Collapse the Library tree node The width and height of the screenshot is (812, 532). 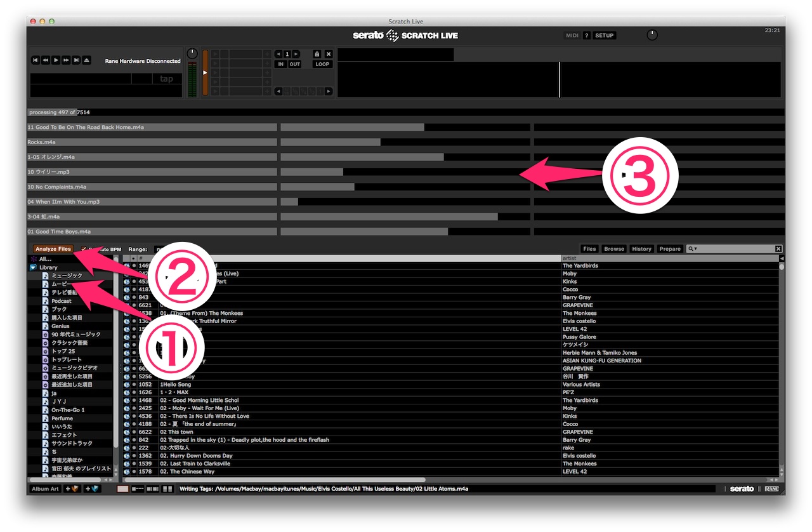(x=33, y=268)
